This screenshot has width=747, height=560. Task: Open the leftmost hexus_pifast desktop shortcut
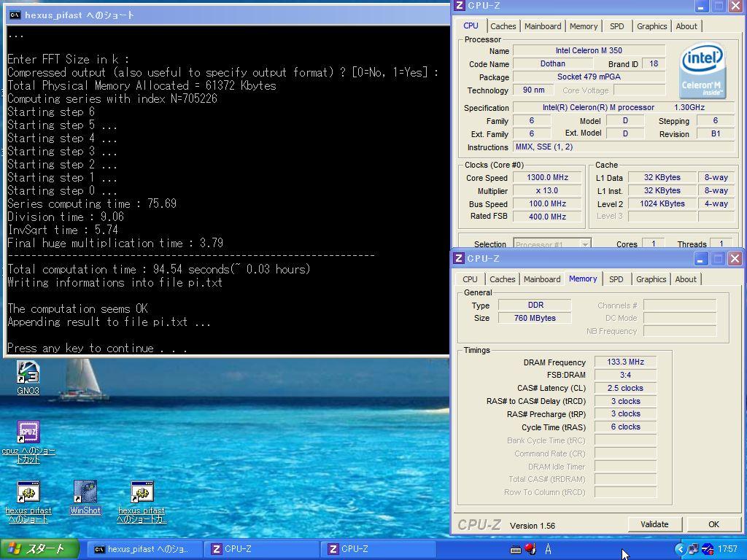tap(28, 502)
